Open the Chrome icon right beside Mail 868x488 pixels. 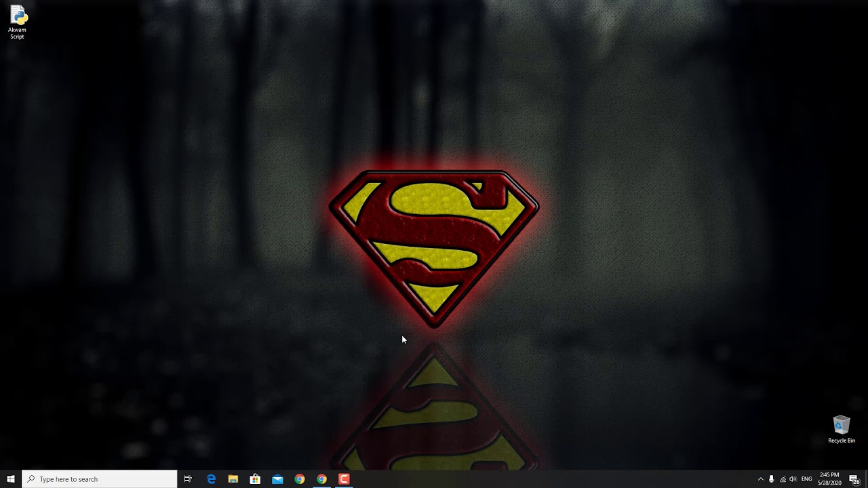point(300,479)
